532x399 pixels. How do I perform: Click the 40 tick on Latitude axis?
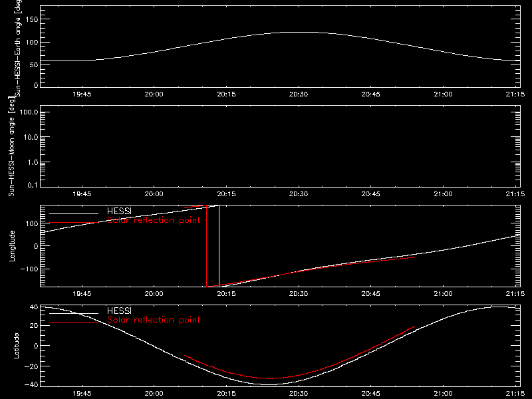point(34,307)
